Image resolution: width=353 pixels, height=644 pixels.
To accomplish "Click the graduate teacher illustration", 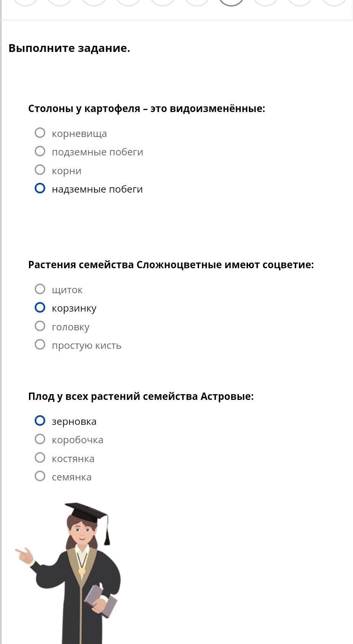I will 68,573.
